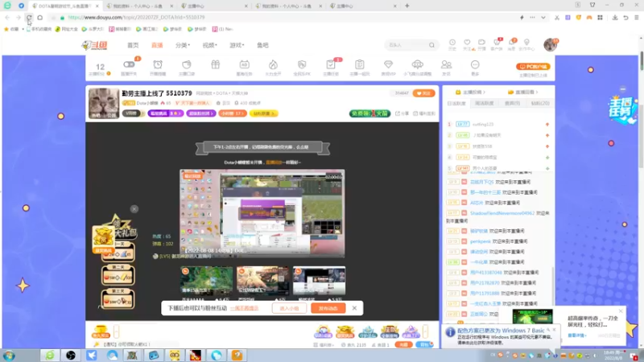
Task: Open the alarm clock start reminder icon
Action: click(158, 64)
